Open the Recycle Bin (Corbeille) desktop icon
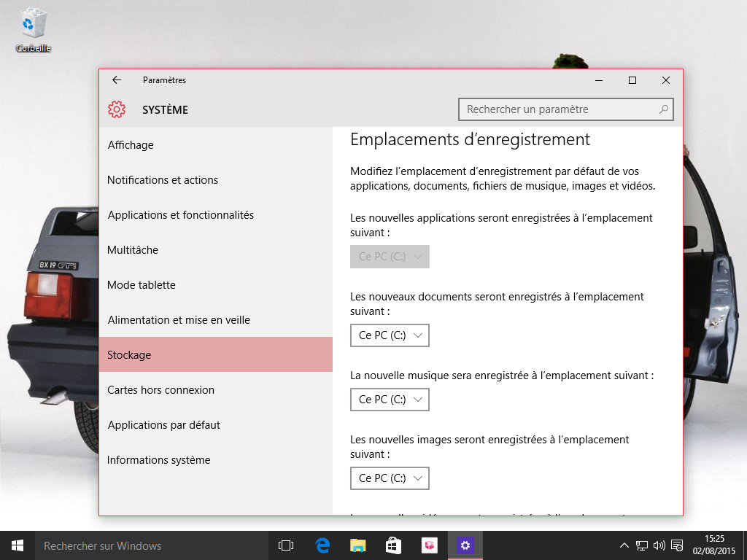The width and height of the screenshot is (747, 560). point(33,29)
